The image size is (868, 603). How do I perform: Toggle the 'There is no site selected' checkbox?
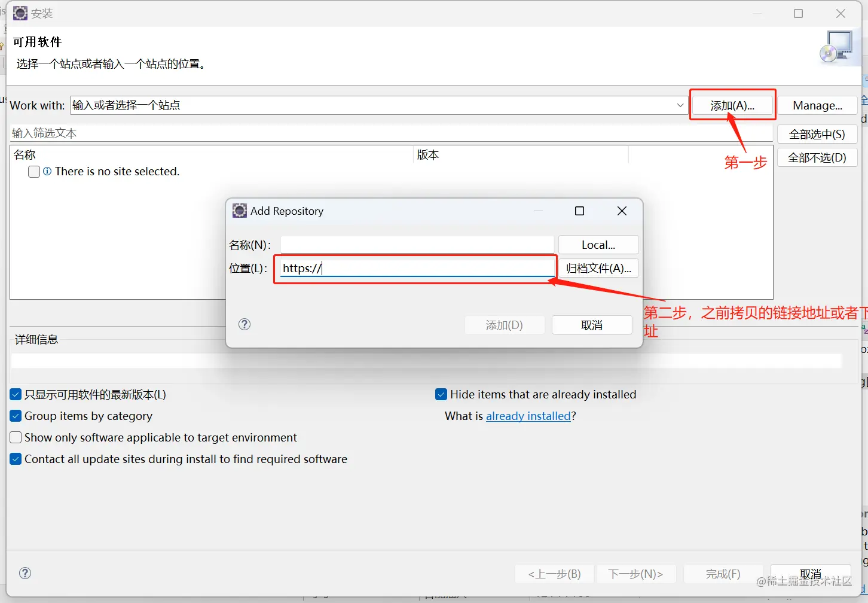pos(34,172)
